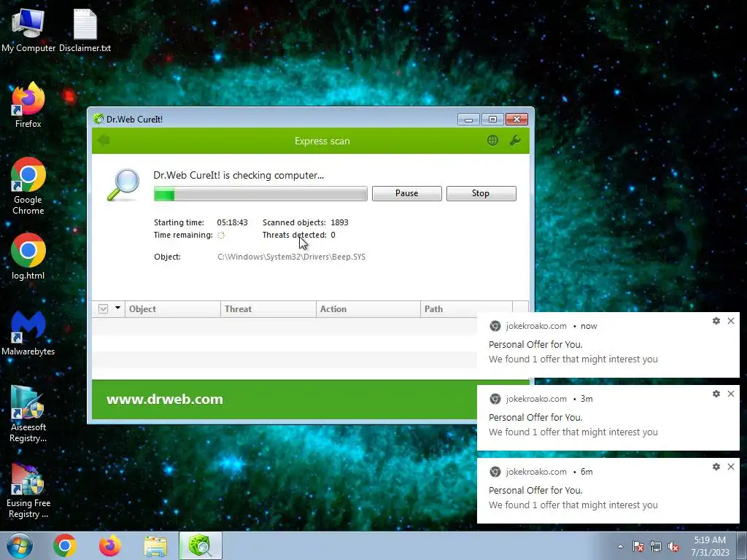Click the Action Center flag tray icon

pos(638,546)
